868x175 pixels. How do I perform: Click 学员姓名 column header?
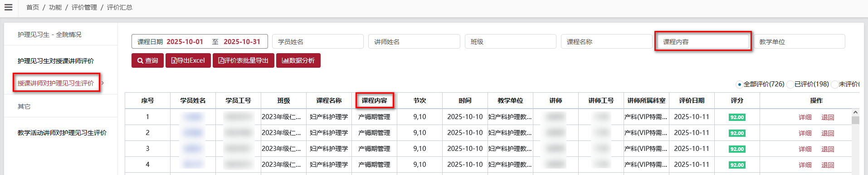coord(193,100)
